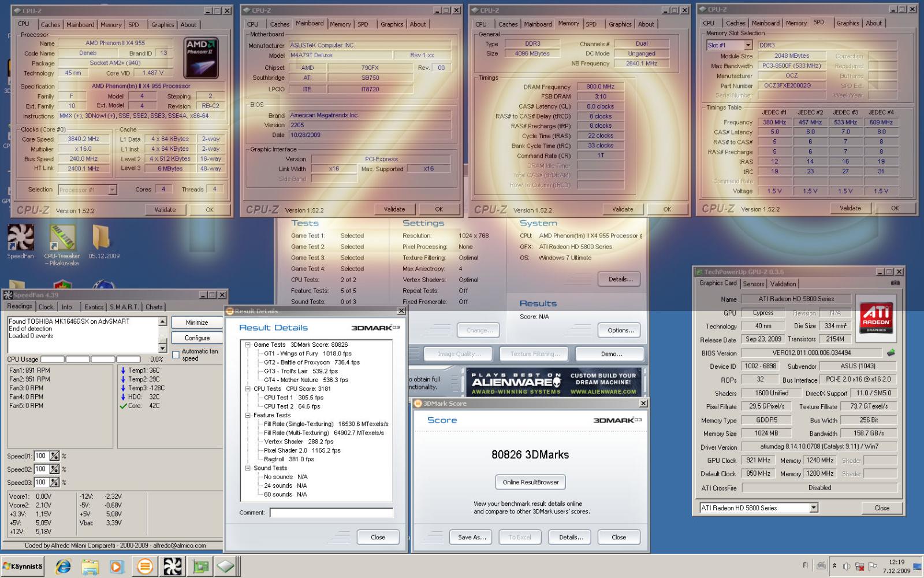
Task: Click the chip icon at taskbar end
Action: click(x=226, y=566)
